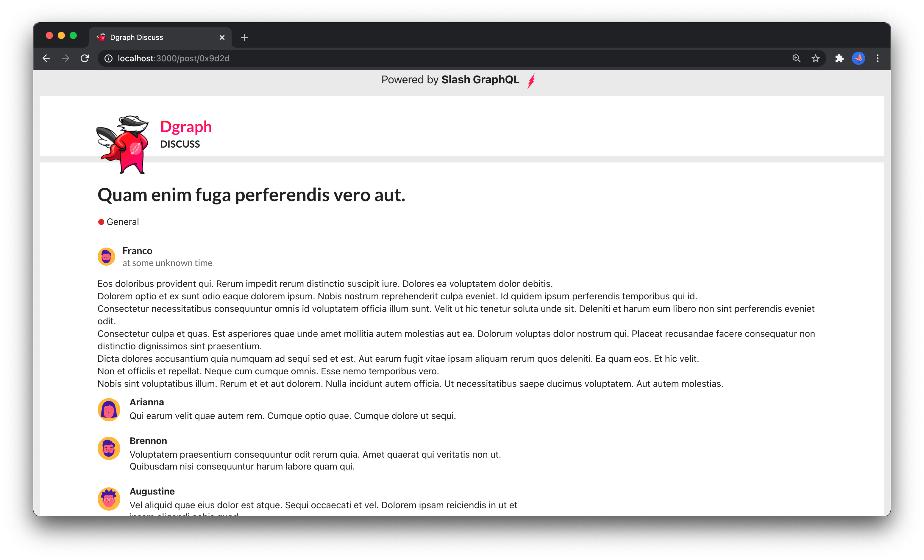Open the extensions puzzle icon

pos(839,59)
